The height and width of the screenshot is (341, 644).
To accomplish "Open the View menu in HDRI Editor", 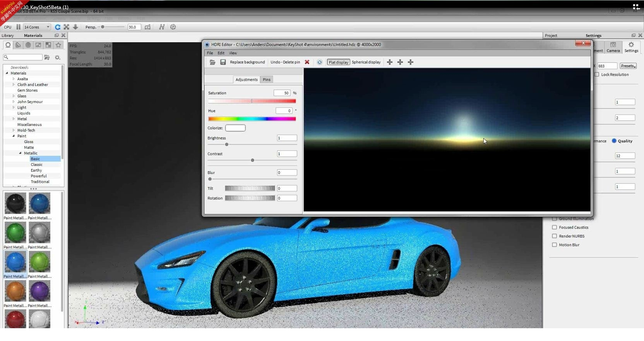I will click(x=233, y=53).
